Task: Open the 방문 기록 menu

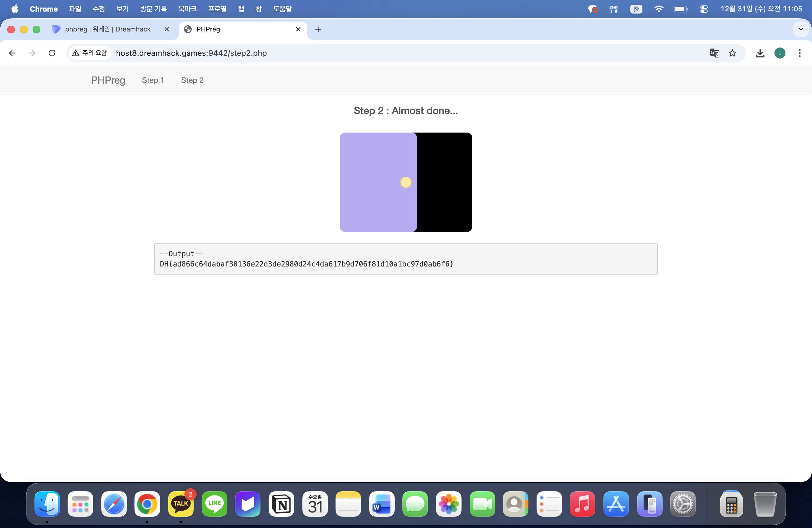Action: (x=154, y=9)
